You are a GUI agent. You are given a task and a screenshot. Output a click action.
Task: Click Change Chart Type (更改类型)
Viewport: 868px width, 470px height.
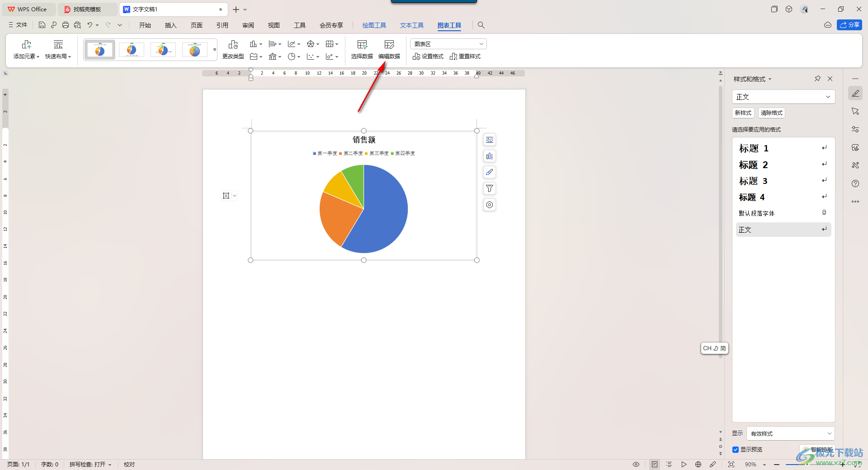[233, 49]
